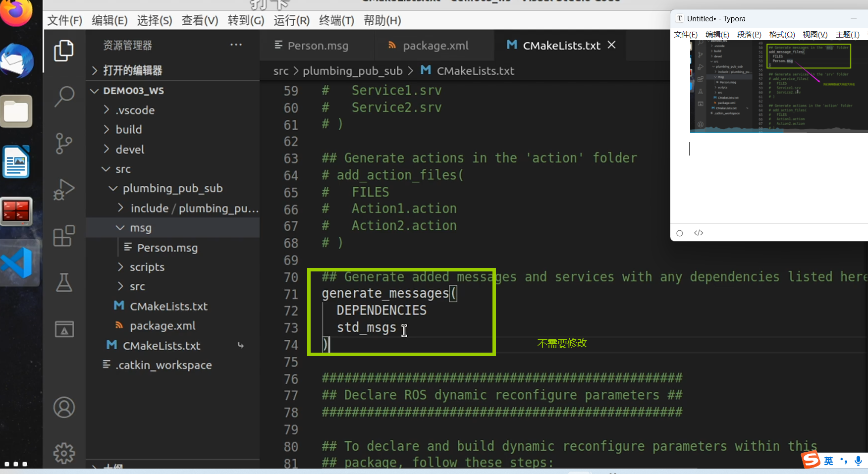Open Person.msg in the file tree
Screen dimensions: 868x474
tap(167, 248)
